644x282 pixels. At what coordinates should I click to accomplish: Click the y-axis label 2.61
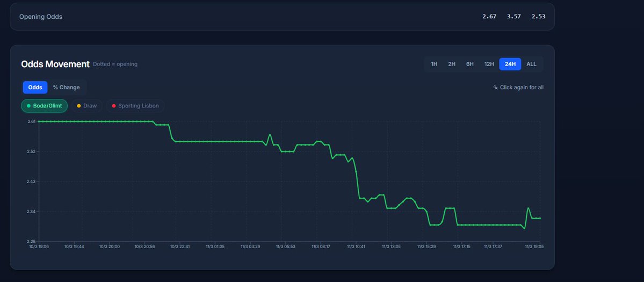coord(32,121)
